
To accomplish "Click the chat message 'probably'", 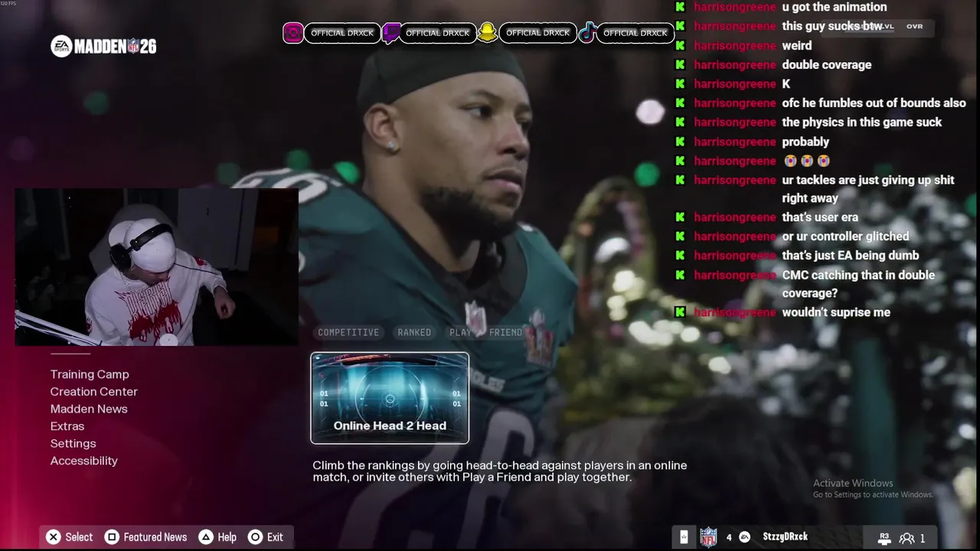I will point(805,142).
